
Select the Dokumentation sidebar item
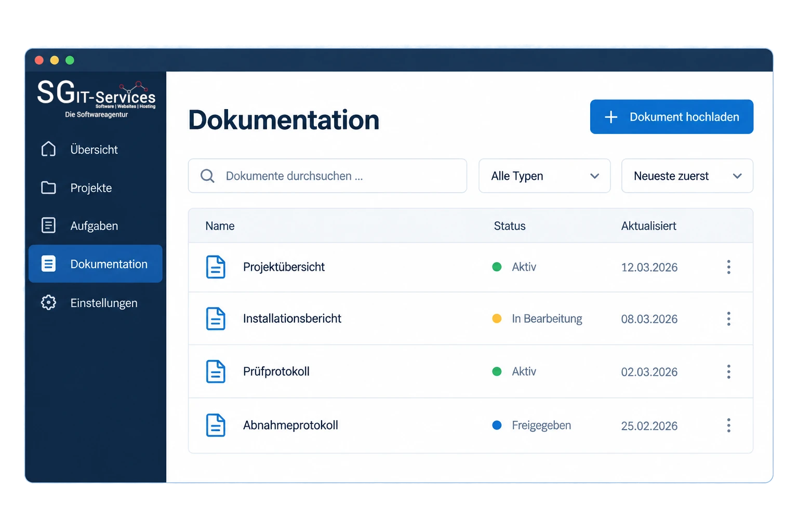[96, 264]
